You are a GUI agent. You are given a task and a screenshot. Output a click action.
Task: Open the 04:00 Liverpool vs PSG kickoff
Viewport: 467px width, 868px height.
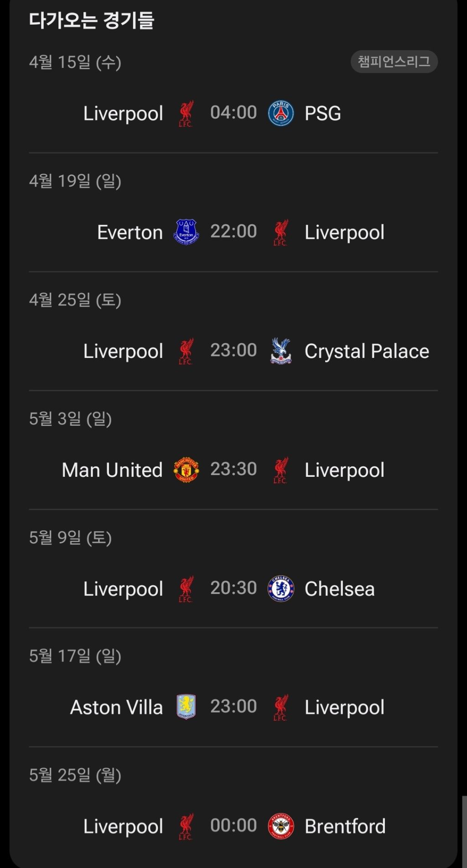click(233, 113)
